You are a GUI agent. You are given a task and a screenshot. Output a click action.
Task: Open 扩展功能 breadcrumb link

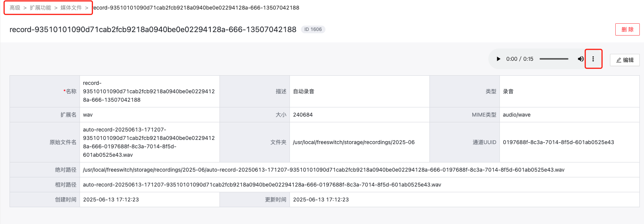coord(40,8)
